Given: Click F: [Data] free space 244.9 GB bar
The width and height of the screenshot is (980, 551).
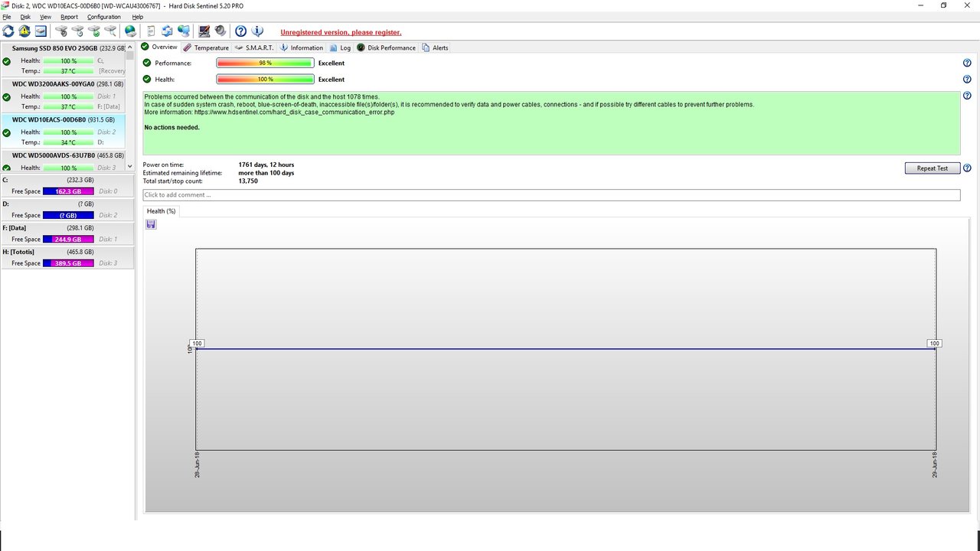Looking at the screenshot, I should click(x=68, y=240).
